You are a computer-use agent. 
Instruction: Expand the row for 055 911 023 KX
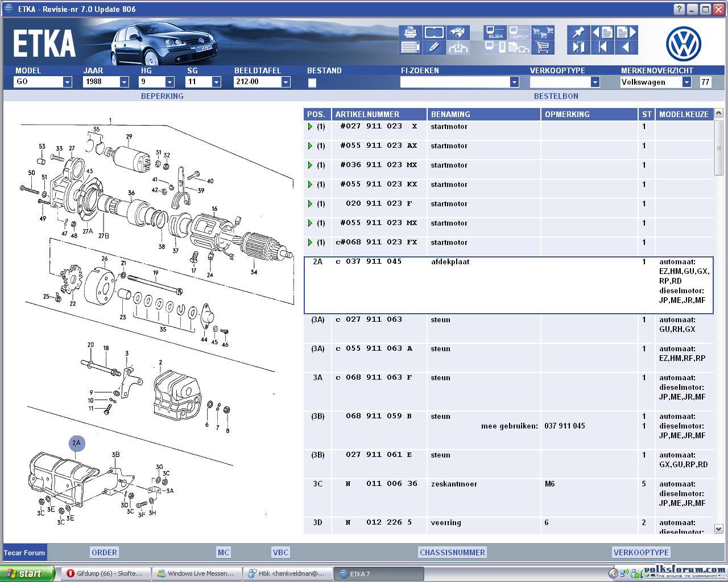[x=310, y=185]
